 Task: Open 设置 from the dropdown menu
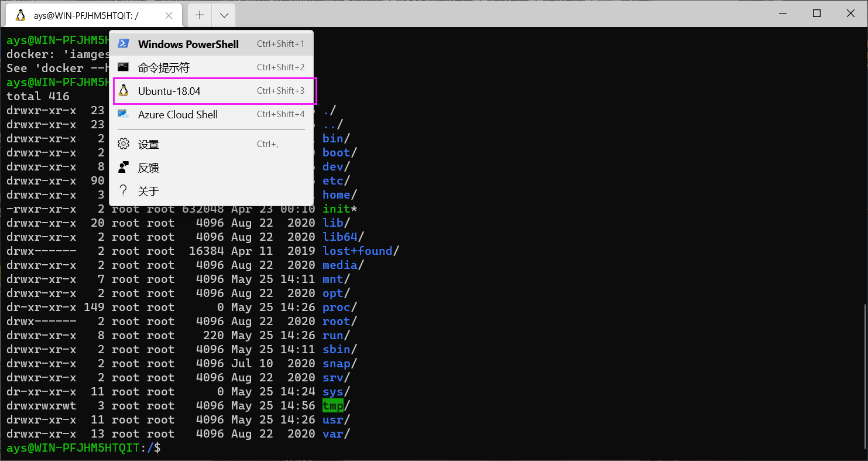(211, 144)
